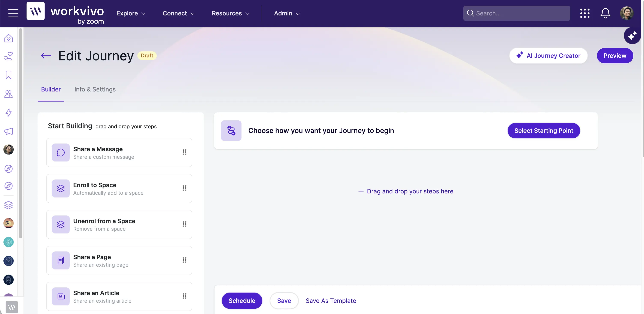Viewport: 644px width, 314px height.
Task: Click the 'Drag and drop your steps here' area
Action: tap(406, 191)
